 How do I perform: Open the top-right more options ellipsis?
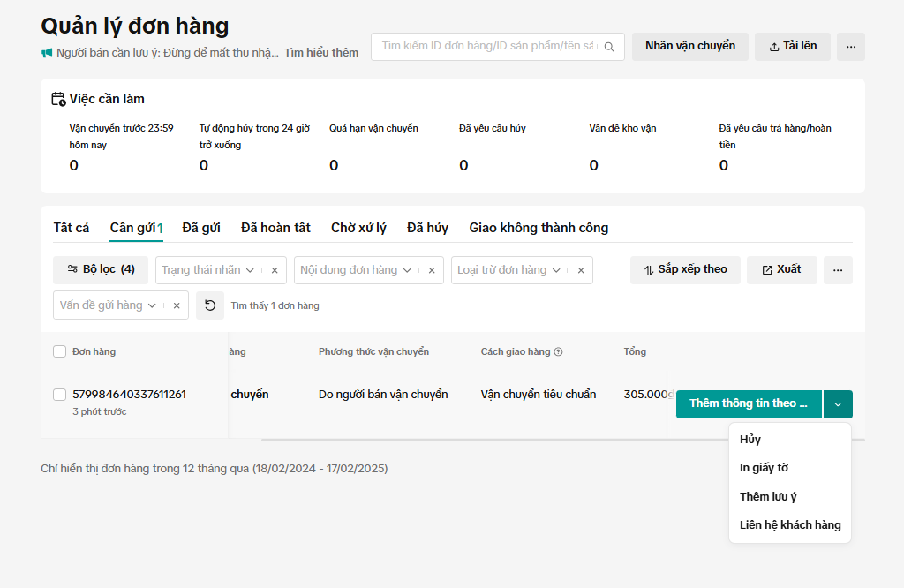pos(850,47)
